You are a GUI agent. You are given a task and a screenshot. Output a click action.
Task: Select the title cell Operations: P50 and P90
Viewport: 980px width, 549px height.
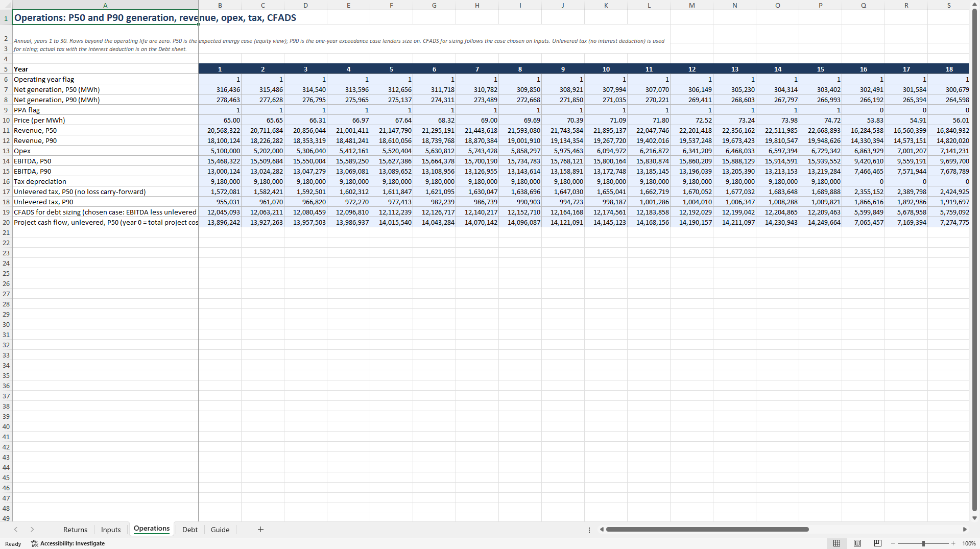(105, 17)
